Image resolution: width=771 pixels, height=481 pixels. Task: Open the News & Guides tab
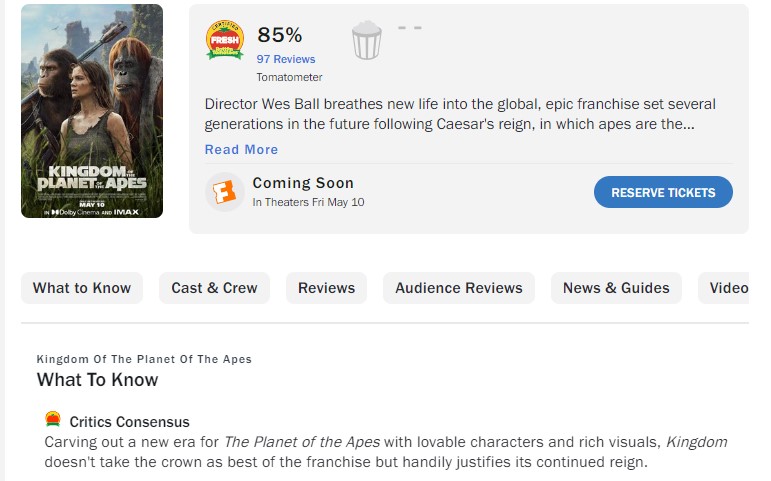616,288
